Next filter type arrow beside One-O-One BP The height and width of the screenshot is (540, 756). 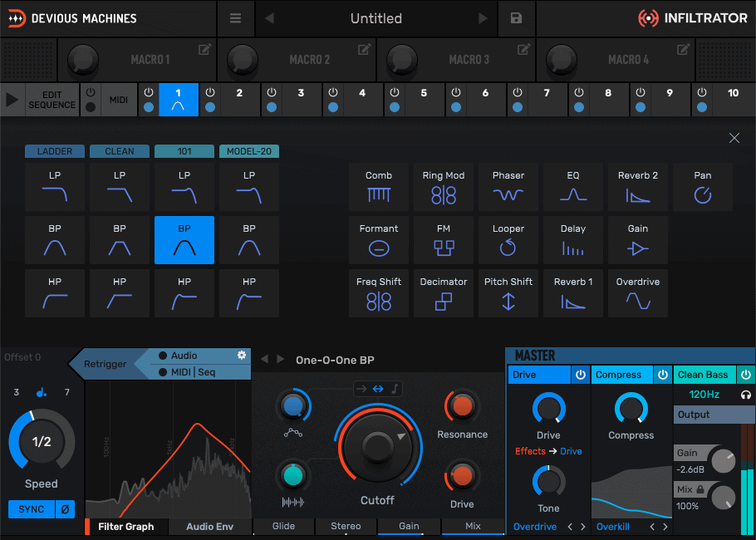[280, 359]
